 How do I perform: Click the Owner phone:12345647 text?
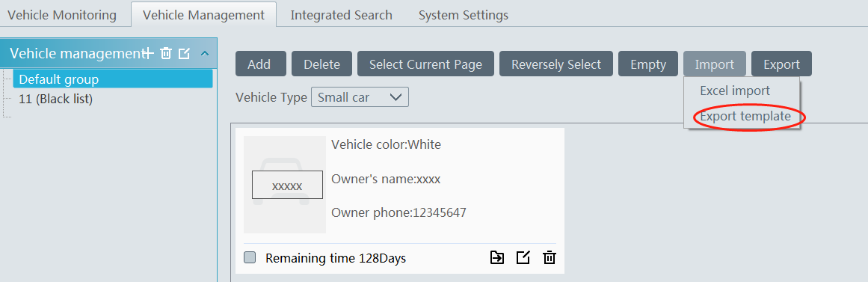tap(398, 212)
